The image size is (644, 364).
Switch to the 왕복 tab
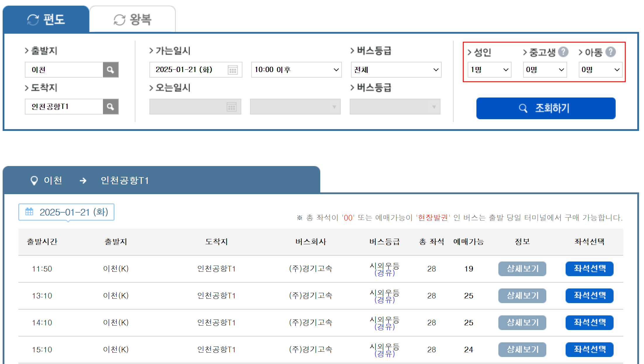point(132,19)
